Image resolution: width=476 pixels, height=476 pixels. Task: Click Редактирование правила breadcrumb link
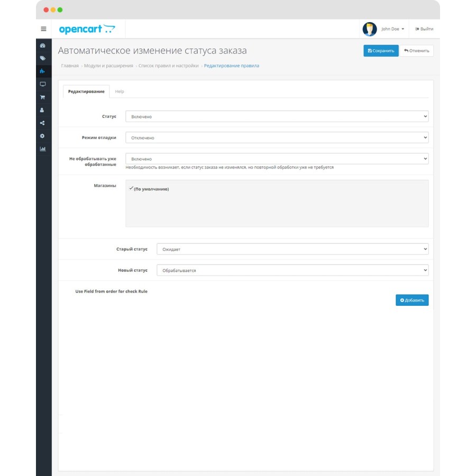231,66
